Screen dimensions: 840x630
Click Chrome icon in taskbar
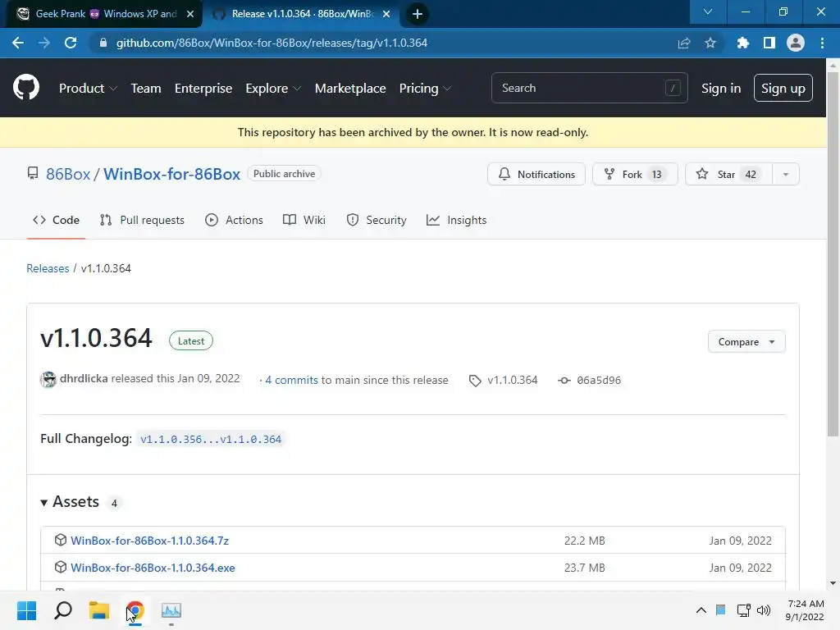pyautogui.click(x=135, y=610)
